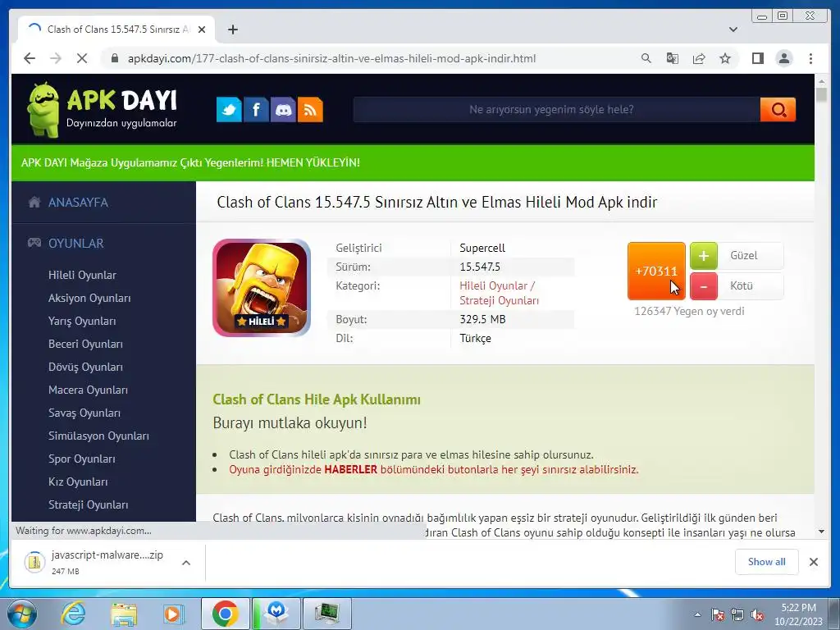The height and width of the screenshot is (630, 840).
Task: Open Strateji Oyunları in sidebar
Action: coord(88,505)
